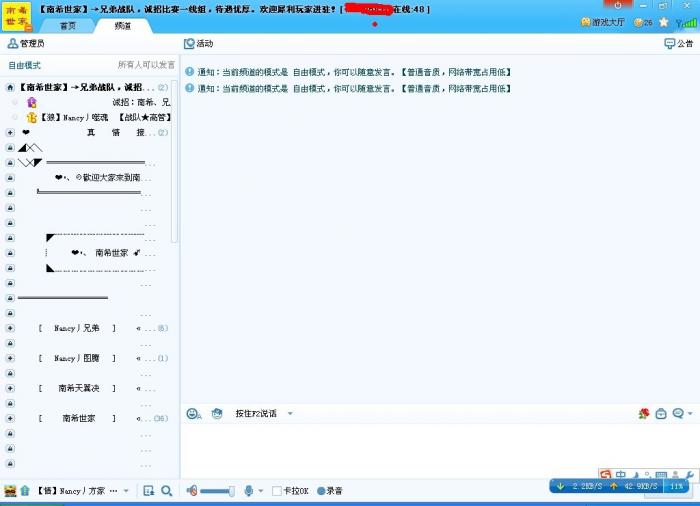Image resolution: width=700 pixels, height=506 pixels.
Task: Open the dropdown arrow next to 按住F2说话
Action: click(290, 414)
